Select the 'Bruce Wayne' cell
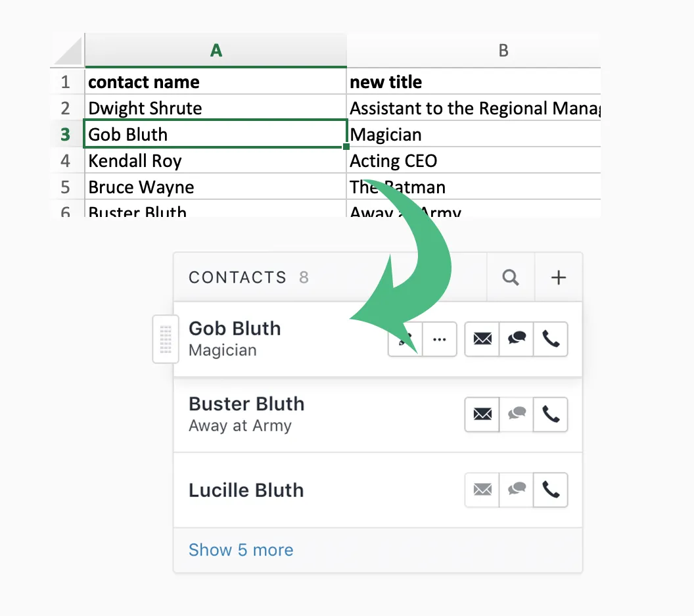 pyautogui.click(x=216, y=187)
